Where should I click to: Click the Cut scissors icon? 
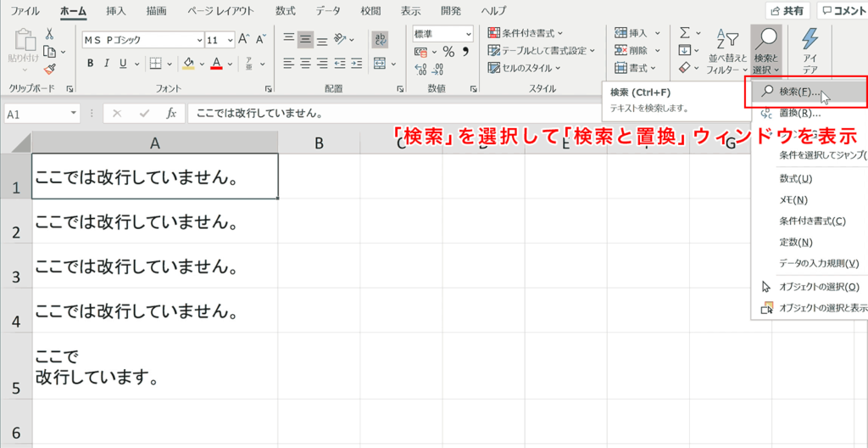49,34
